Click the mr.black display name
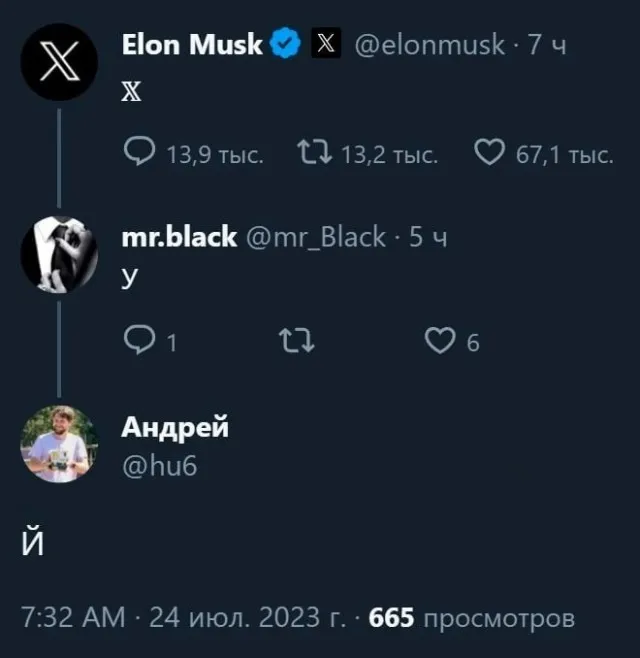 click(178, 237)
